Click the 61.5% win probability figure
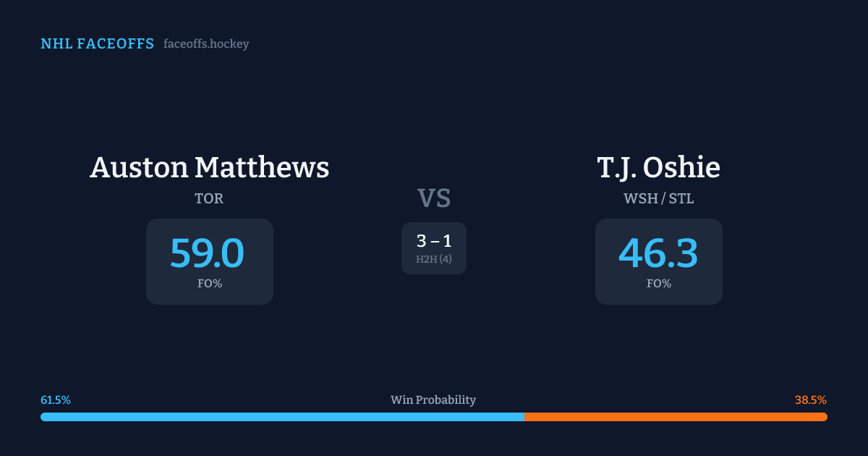The width and height of the screenshot is (868, 456). click(x=56, y=400)
